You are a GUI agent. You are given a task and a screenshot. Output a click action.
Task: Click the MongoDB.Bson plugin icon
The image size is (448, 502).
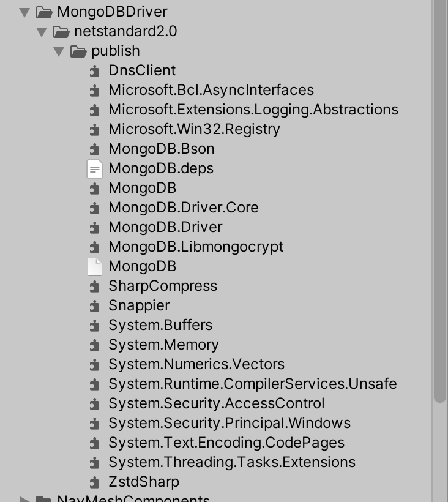[x=94, y=149]
